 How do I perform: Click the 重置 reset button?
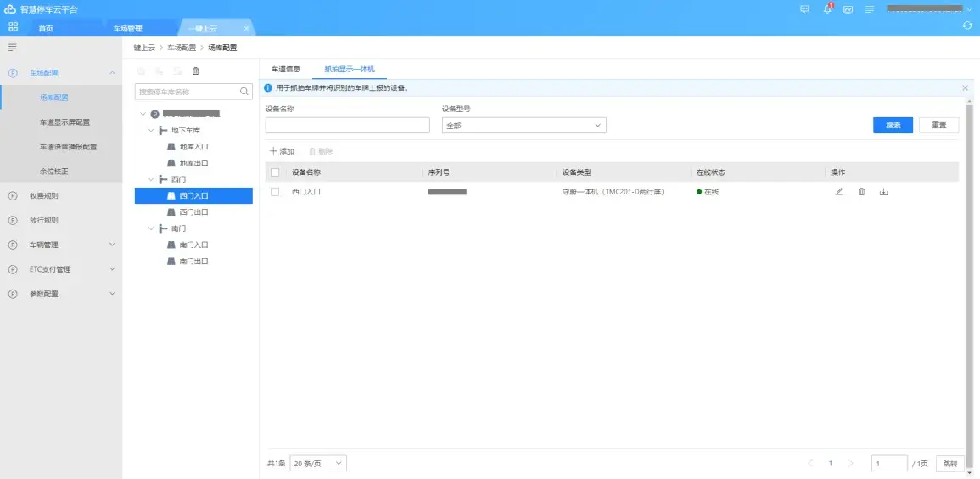pyautogui.click(x=938, y=126)
